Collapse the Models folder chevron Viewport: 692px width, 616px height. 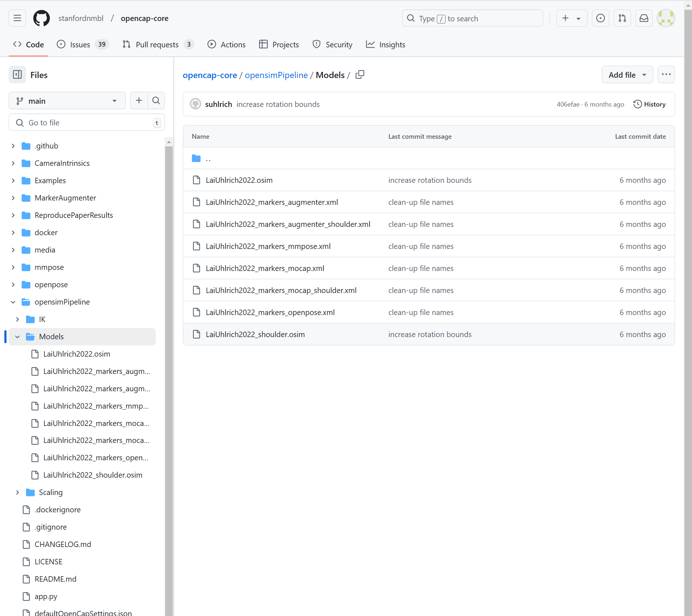coord(18,337)
